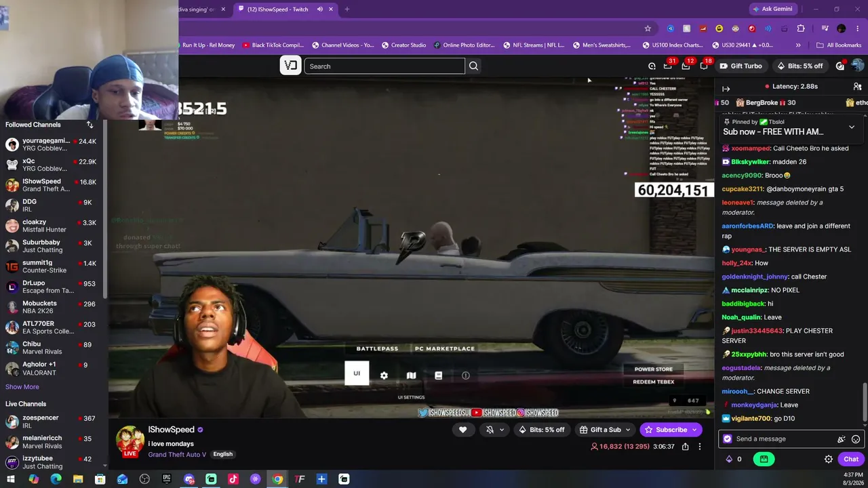Open the Windows Start menu
The width and height of the screenshot is (868, 488).
pyautogui.click(x=11, y=479)
